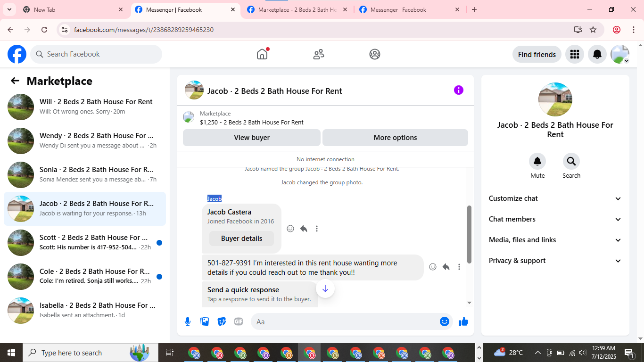
Task: Open the Wendy conversation
Action: pos(85,141)
